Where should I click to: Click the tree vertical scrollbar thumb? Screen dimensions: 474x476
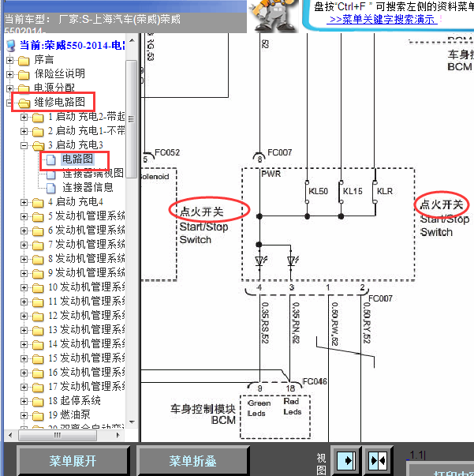tap(132, 118)
